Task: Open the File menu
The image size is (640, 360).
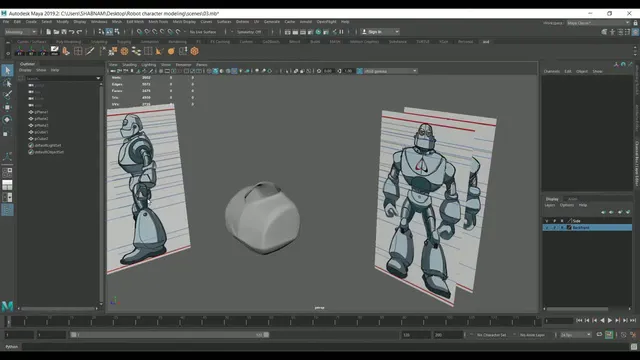Action: [x=6, y=22]
